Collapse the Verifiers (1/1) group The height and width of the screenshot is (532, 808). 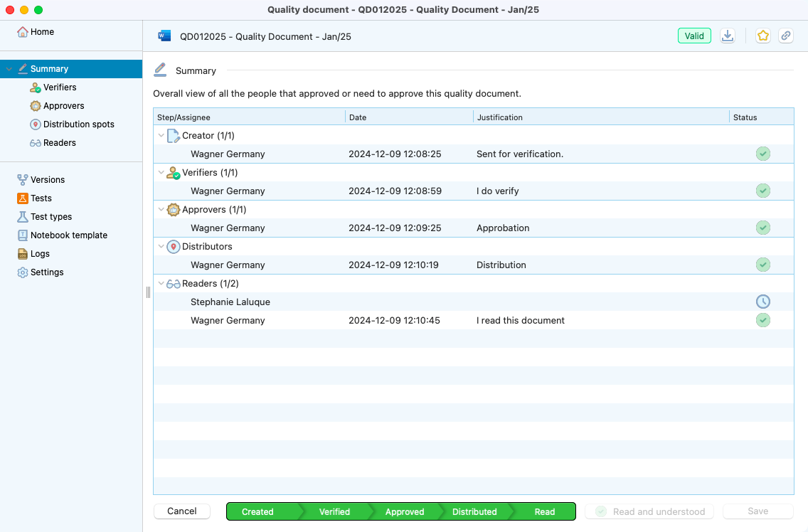pyautogui.click(x=161, y=173)
